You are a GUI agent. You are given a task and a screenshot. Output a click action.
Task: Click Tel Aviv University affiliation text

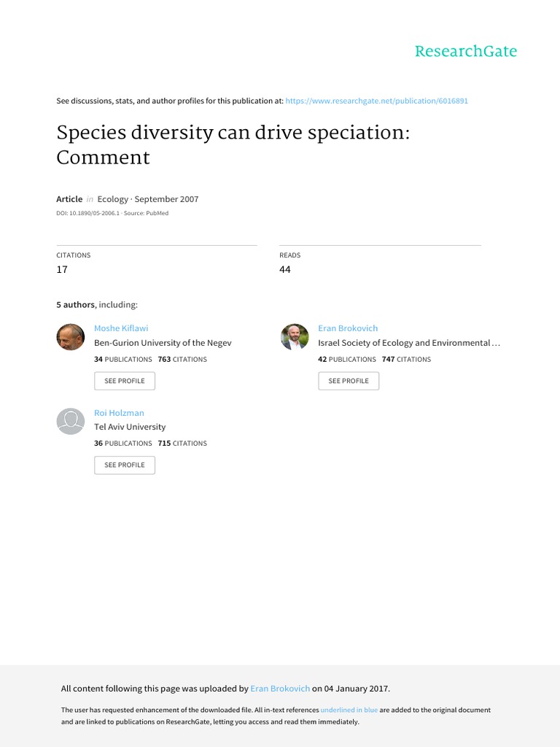130,427
